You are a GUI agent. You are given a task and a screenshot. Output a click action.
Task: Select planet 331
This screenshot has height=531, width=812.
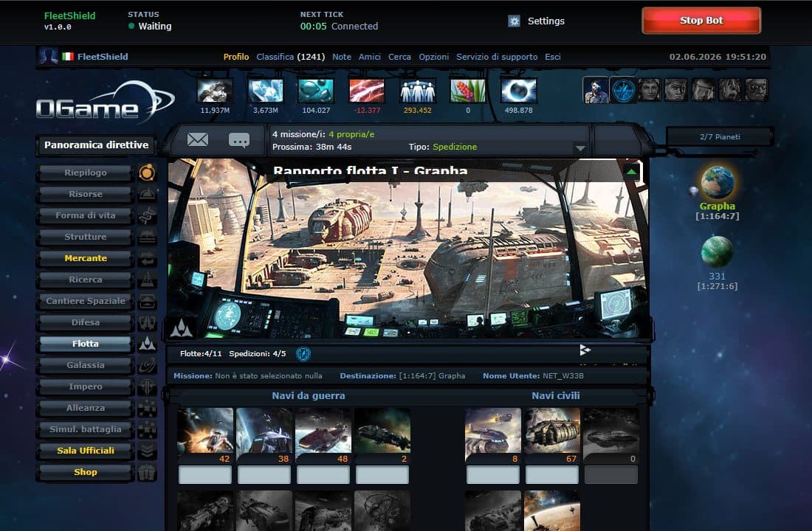718,252
